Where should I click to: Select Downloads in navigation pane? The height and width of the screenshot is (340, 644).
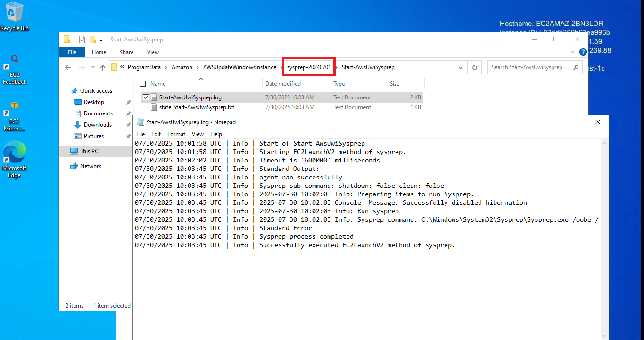[x=98, y=125]
